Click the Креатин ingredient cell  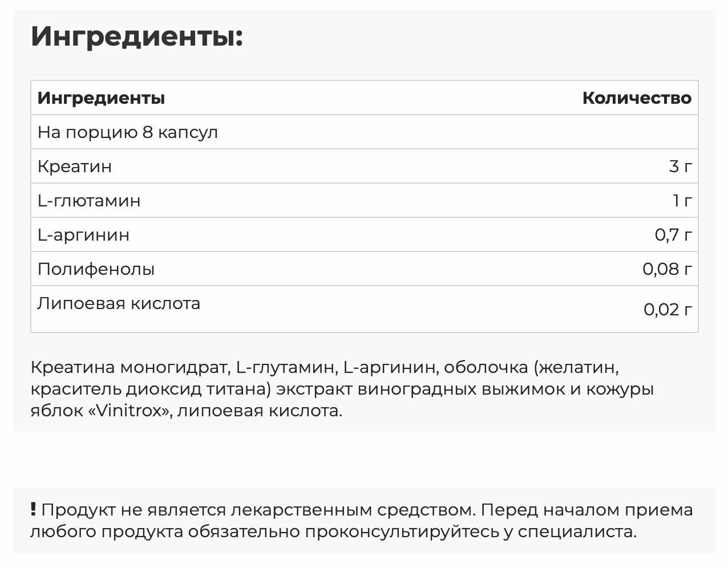click(x=75, y=167)
